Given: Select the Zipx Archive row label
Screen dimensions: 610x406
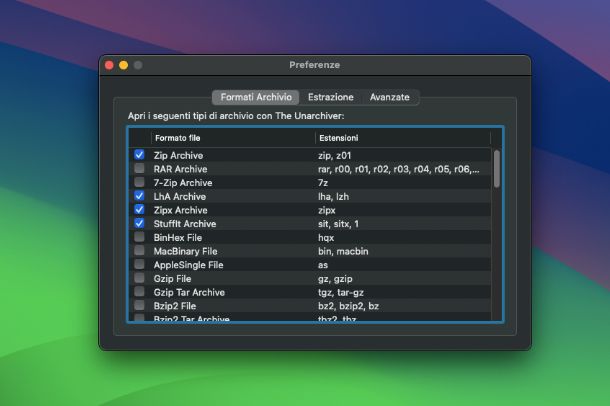Looking at the screenshot, I should click(x=180, y=210).
